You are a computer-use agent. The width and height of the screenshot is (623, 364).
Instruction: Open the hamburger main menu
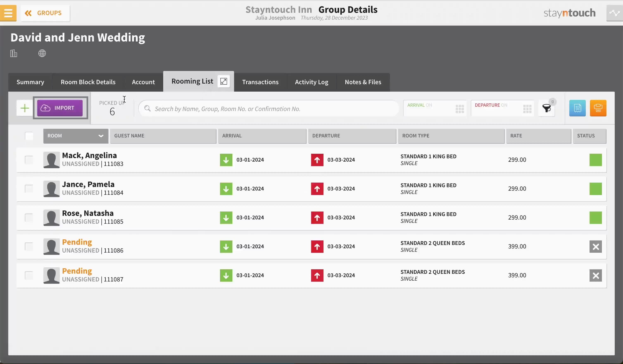[x=8, y=13]
